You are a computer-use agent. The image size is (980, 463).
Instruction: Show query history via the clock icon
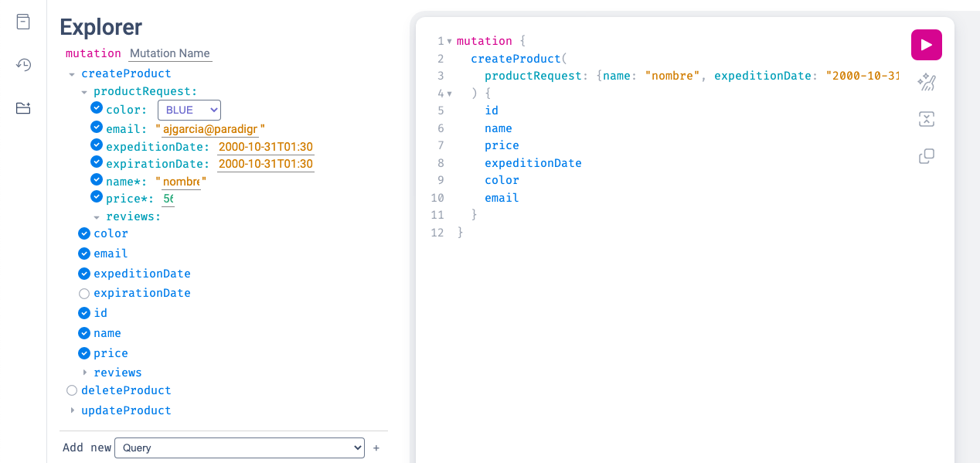click(x=22, y=65)
